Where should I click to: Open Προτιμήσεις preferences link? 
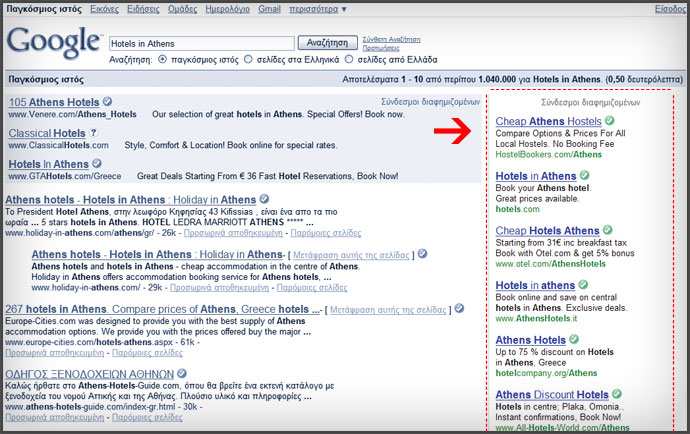point(381,48)
